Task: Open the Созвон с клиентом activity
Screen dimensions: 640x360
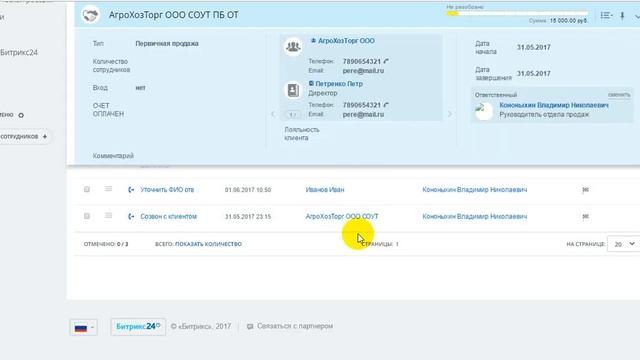Action: click(x=169, y=216)
